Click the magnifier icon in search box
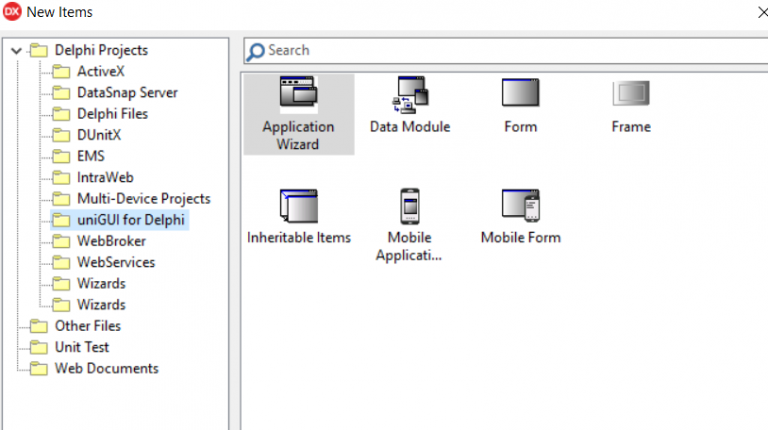 (256, 51)
